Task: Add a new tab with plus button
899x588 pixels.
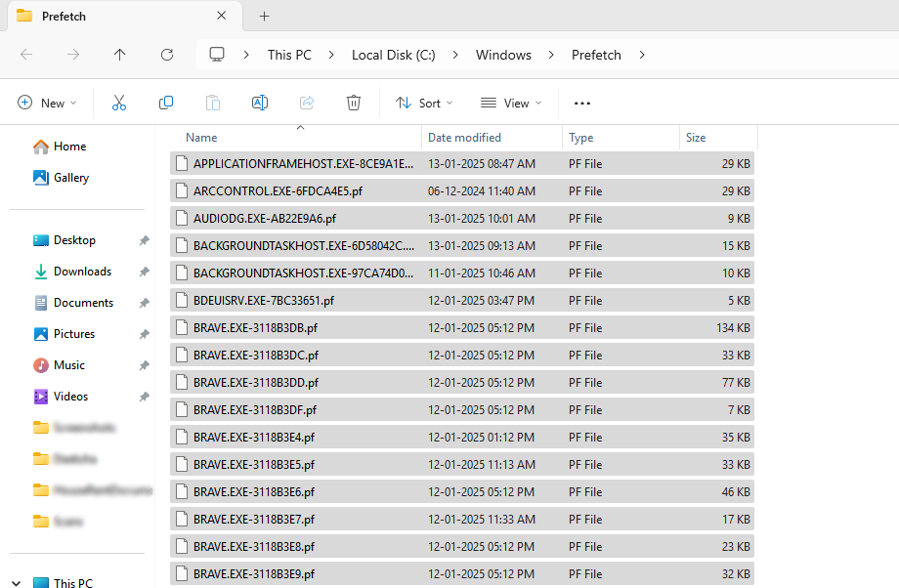Action: [x=264, y=16]
